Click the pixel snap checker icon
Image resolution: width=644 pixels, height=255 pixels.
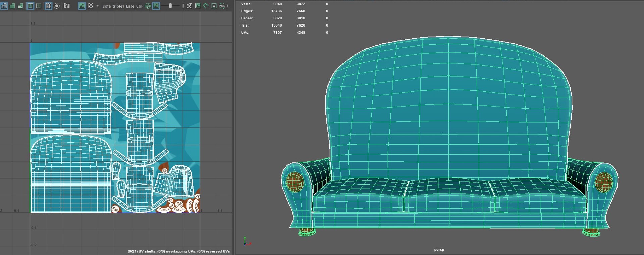pyautogui.click(x=189, y=6)
